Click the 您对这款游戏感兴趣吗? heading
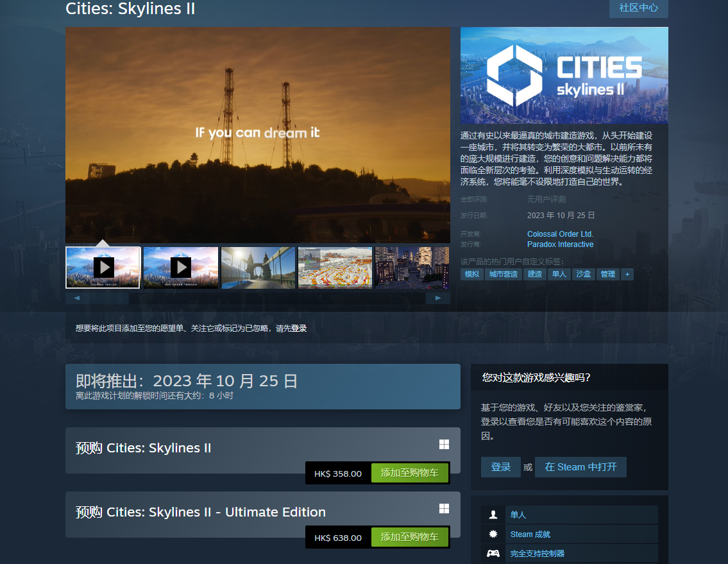 [x=536, y=377]
